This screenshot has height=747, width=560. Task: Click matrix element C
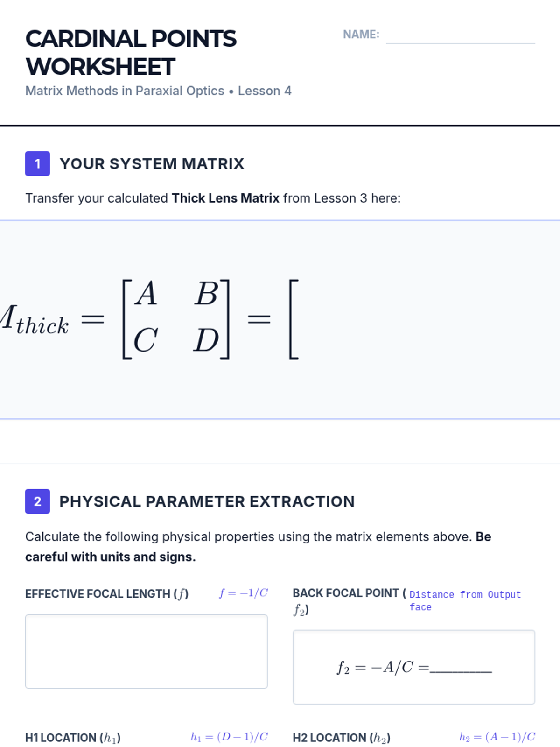pos(145,340)
